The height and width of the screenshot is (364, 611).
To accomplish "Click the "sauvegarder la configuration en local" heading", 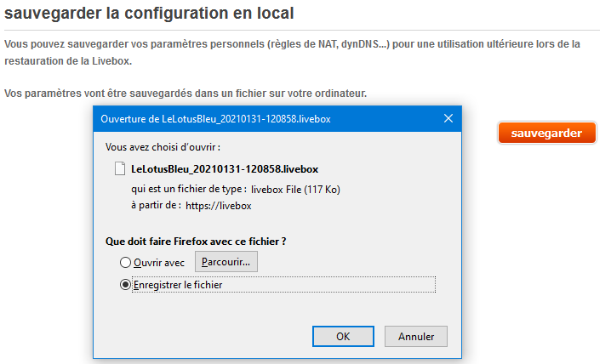I will click(150, 14).
